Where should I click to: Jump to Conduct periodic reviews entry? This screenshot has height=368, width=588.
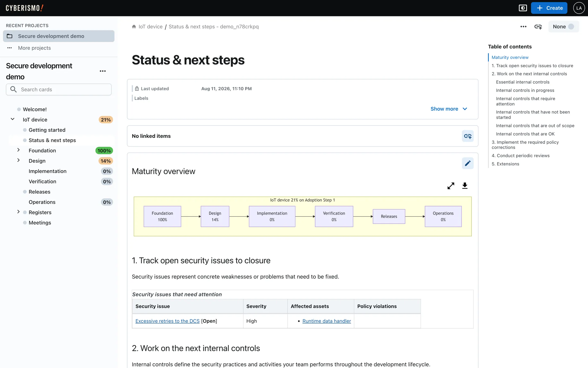[x=521, y=156]
